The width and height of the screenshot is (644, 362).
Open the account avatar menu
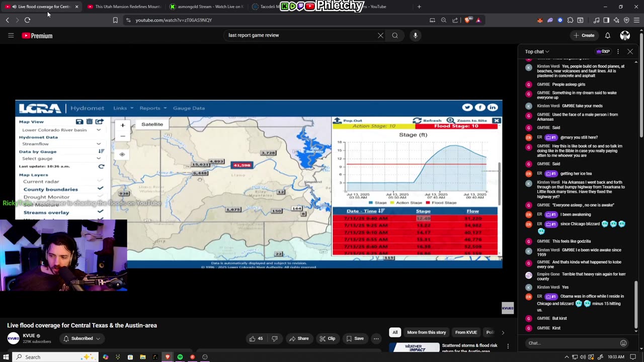pos(625,35)
